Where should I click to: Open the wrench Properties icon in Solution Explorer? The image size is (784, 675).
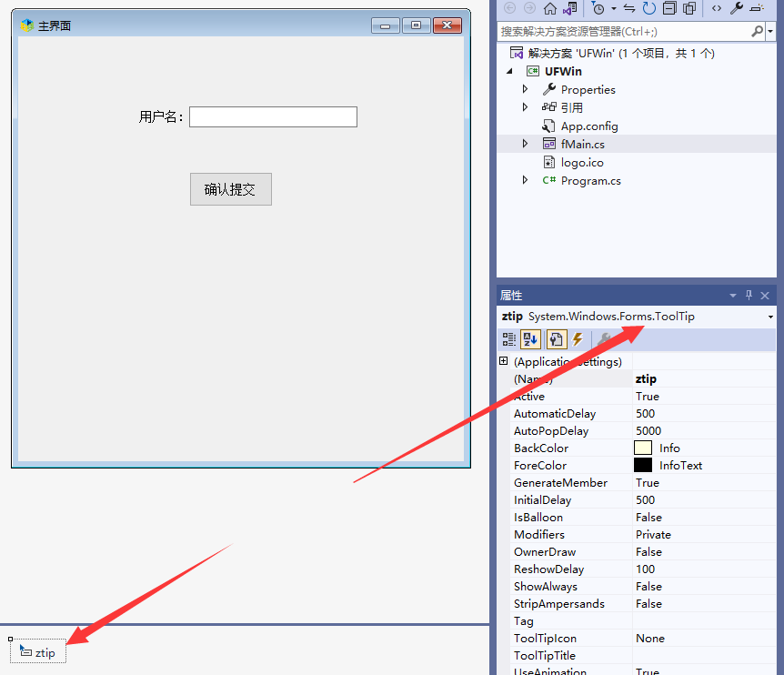point(737,8)
